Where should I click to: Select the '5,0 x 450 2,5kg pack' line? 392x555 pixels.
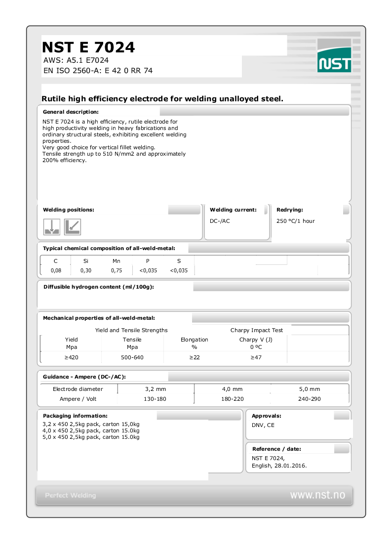(x=91, y=437)
